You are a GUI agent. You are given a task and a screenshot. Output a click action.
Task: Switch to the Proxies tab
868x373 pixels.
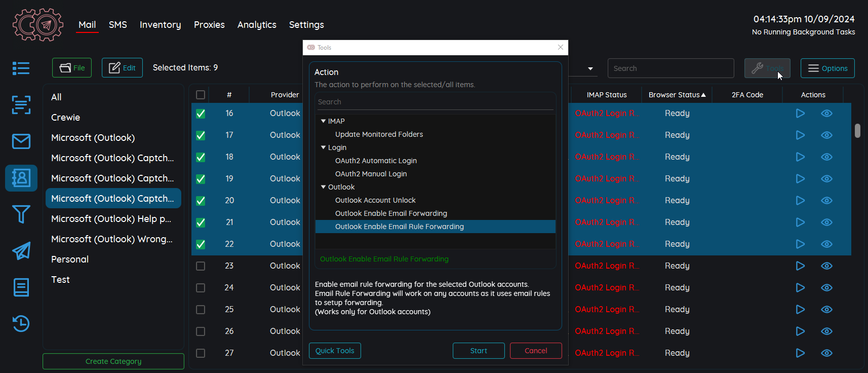point(209,25)
